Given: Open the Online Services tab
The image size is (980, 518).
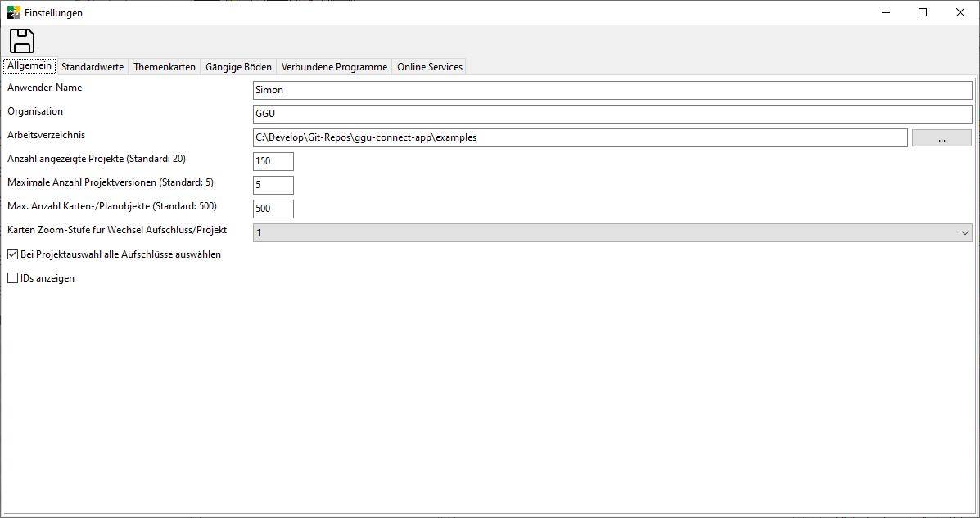Looking at the screenshot, I should (x=430, y=67).
